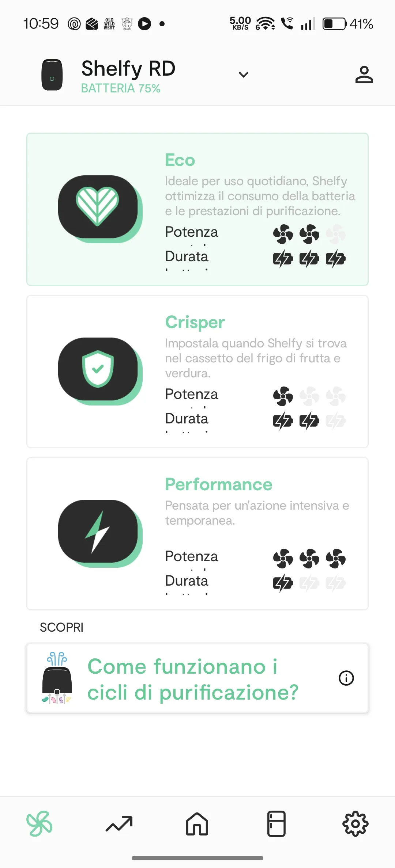Open the purification cycles info icon

pos(346,678)
